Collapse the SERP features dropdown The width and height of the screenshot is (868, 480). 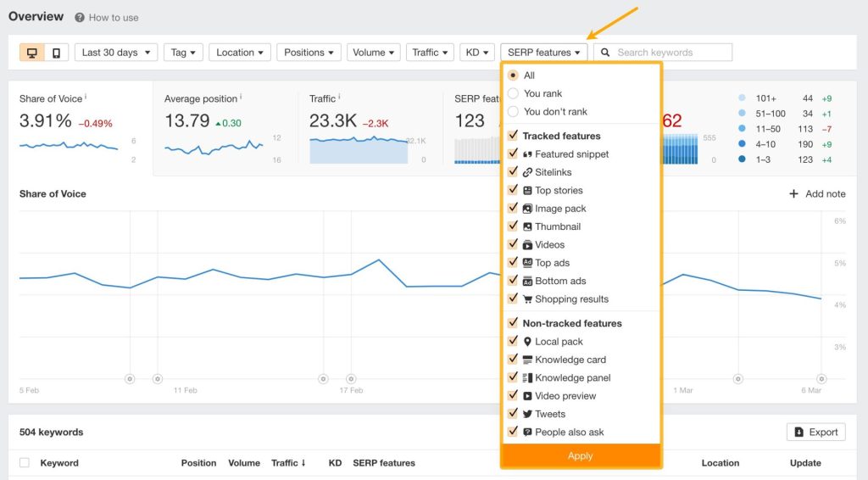coord(543,53)
